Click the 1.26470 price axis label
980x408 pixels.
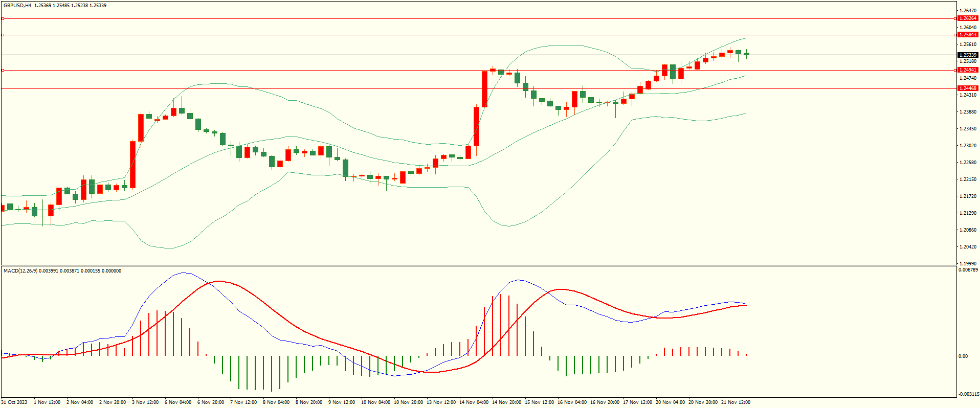click(968, 10)
